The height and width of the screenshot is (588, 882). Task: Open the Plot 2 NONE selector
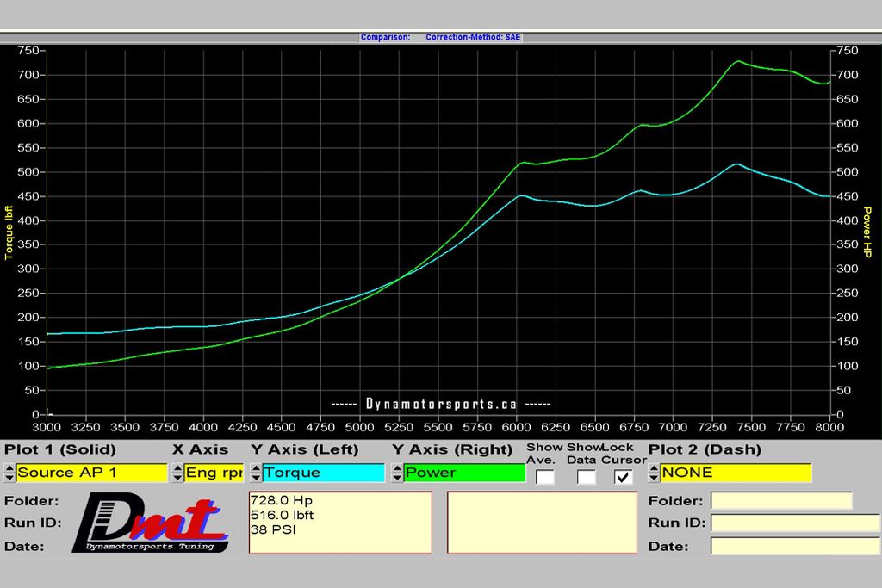coord(736,473)
